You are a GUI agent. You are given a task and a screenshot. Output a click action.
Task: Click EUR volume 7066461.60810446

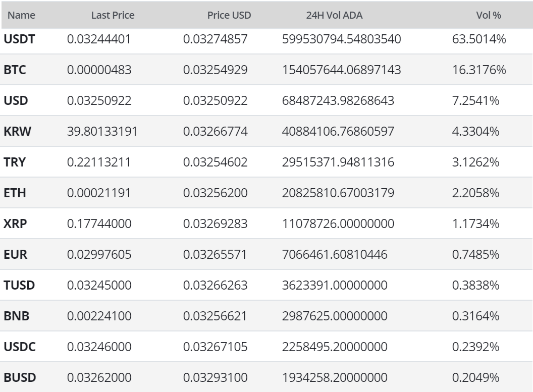(x=335, y=254)
